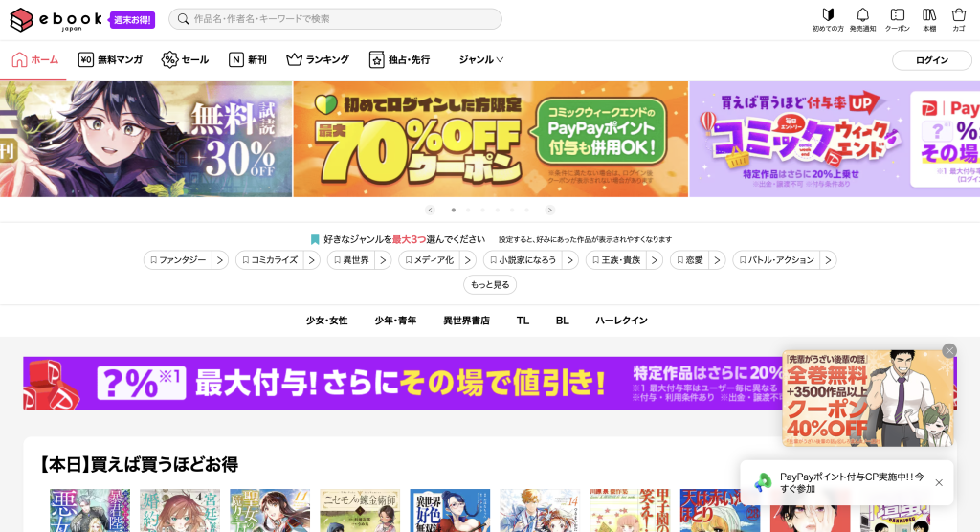
Task: Dismiss the PayPay points notification
Action: [x=938, y=482]
